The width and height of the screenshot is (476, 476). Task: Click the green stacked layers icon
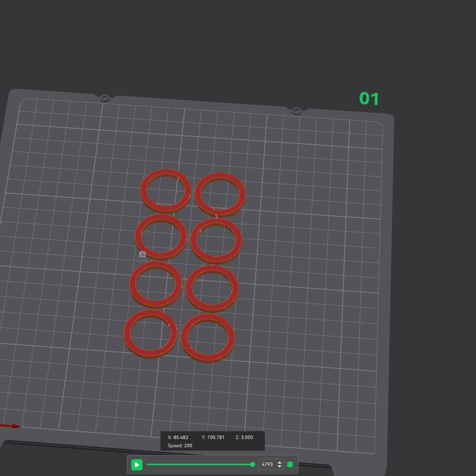290,464
